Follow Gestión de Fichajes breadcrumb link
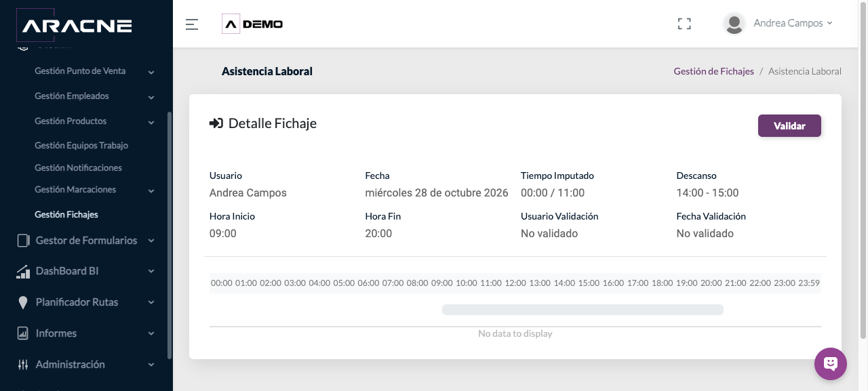The width and height of the screenshot is (868, 391). pyautogui.click(x=713, y=71)
